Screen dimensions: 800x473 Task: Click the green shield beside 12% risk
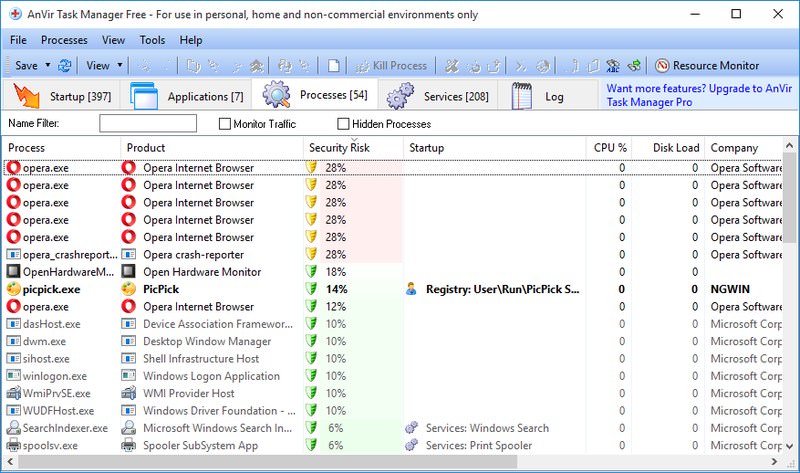click(x=311, y=307)
